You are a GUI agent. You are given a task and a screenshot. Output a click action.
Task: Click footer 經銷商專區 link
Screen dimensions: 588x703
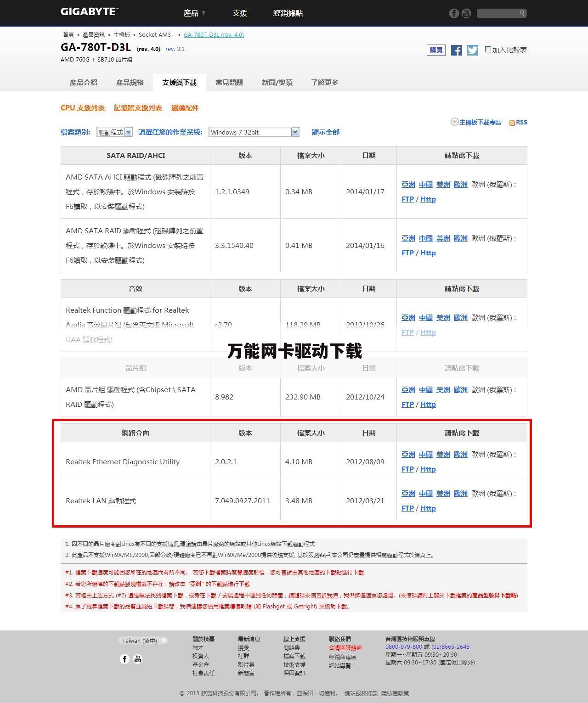[343, 657]
